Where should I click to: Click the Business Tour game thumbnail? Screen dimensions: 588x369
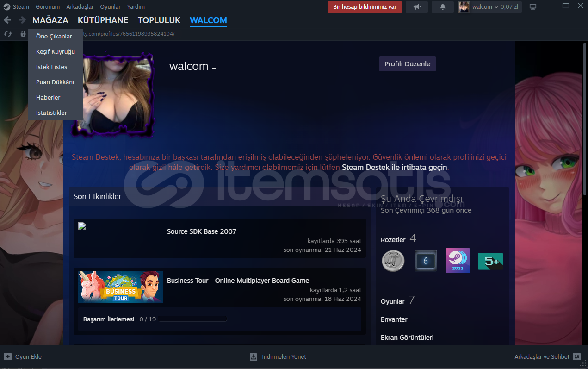point(121,287)
